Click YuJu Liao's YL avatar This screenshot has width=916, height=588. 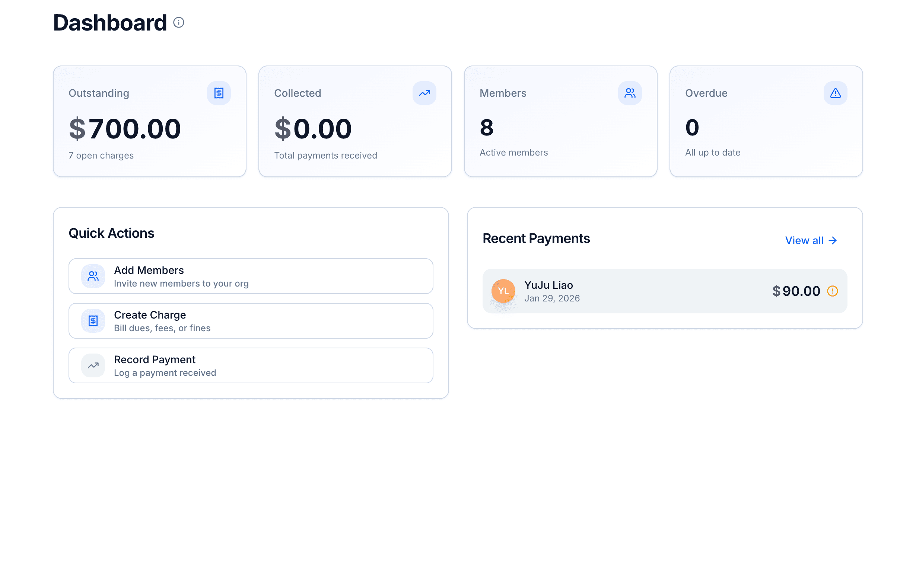click(503, 291)
